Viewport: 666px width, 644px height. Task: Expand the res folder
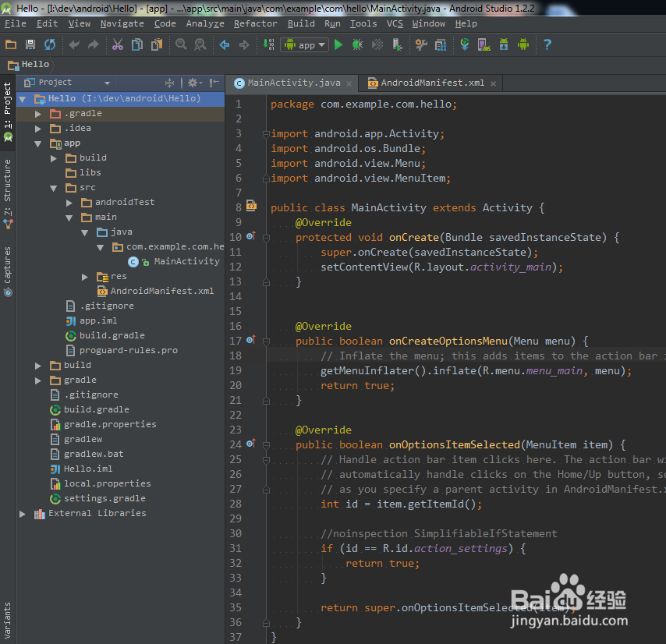85,277
